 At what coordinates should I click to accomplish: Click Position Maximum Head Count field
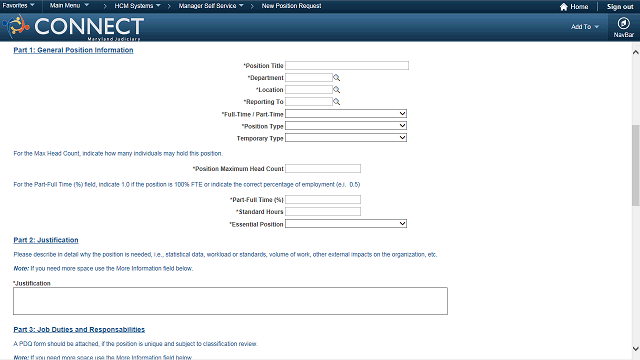[x=323, y=168]
